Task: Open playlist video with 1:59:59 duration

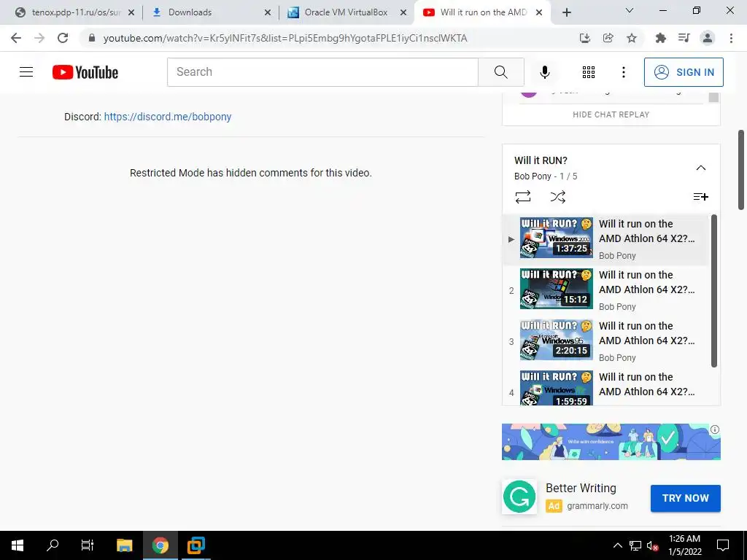Action: click(557, 388)
